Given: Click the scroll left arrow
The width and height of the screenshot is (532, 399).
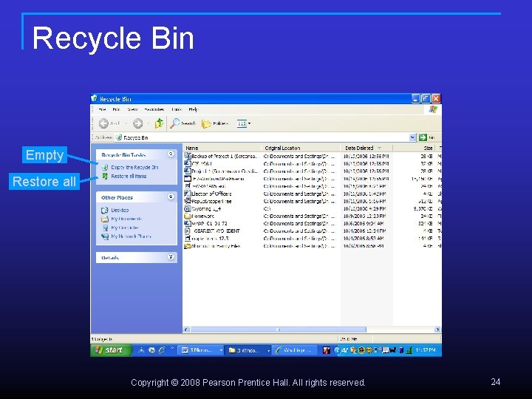Looking at the screenshot, I should 186,330.
